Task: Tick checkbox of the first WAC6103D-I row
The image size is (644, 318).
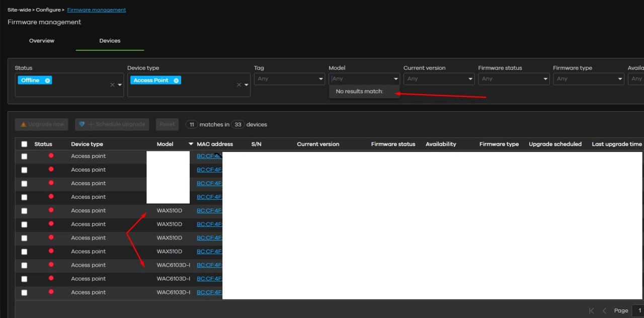Action: coord(24,265)
